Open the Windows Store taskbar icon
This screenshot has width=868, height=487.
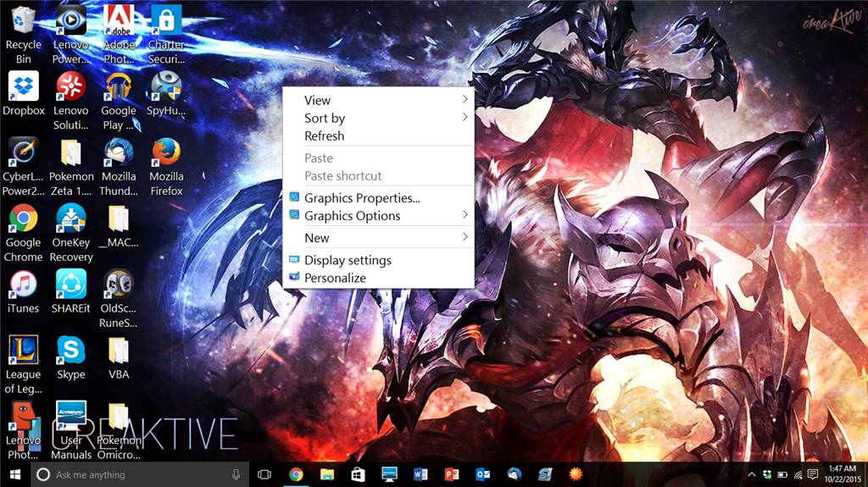359,474
